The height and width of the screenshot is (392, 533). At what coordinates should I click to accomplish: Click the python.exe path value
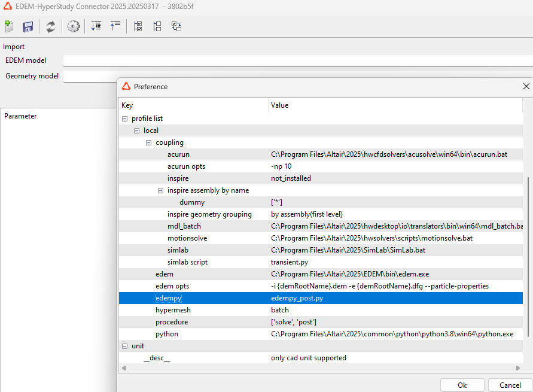392,334
